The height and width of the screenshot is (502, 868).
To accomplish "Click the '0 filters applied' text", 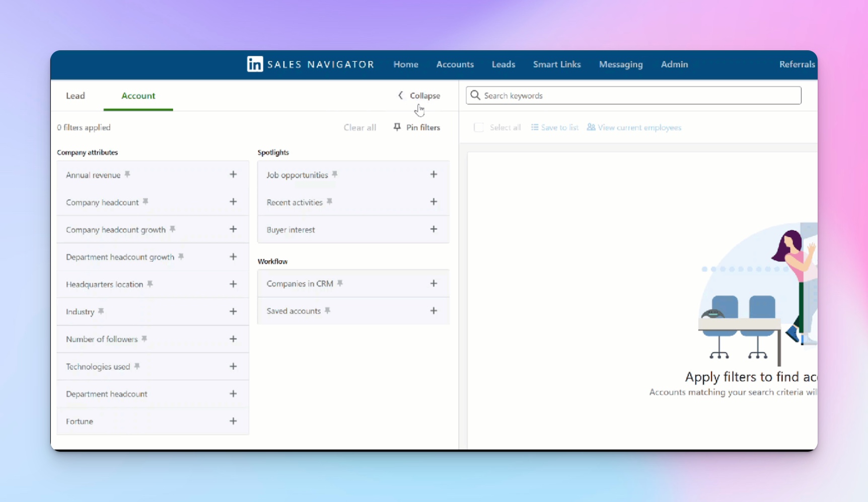I will (84, 127).
